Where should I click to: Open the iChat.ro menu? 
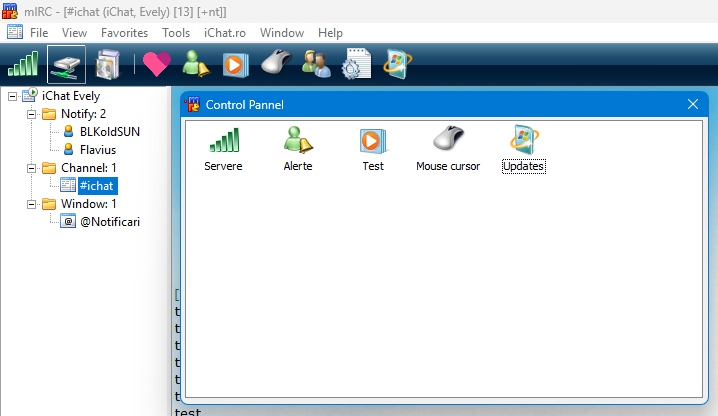click(x=224, y=33)
